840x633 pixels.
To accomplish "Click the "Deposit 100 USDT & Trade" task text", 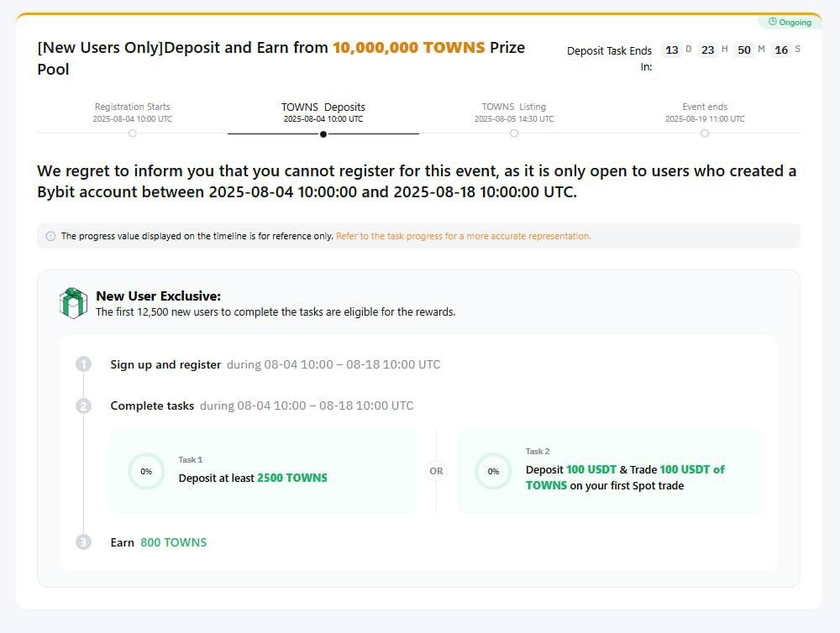I will pos(625,478).
